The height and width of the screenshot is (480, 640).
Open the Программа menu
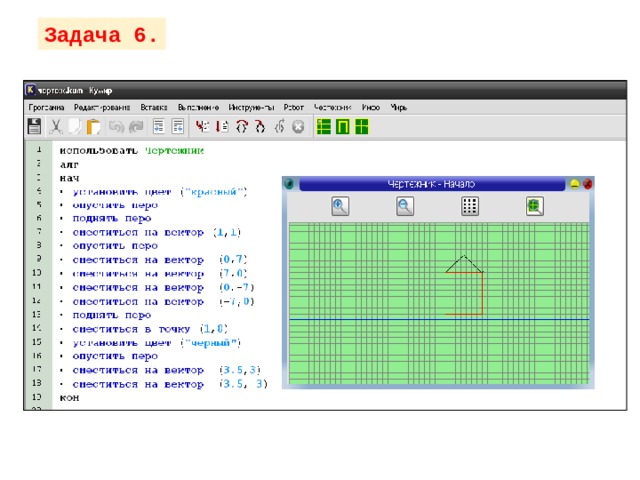click(x=46, y=107)
